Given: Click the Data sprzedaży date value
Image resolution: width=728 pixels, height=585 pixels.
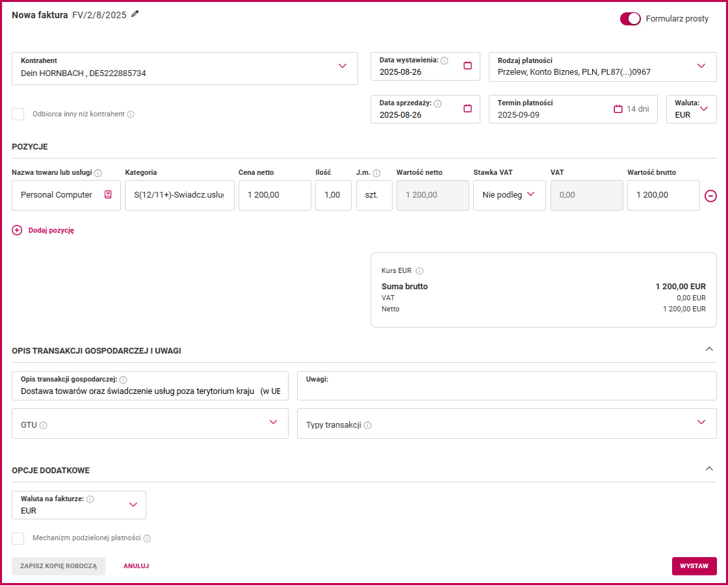Looking at the screenshot, I should (x=400, y=115).
